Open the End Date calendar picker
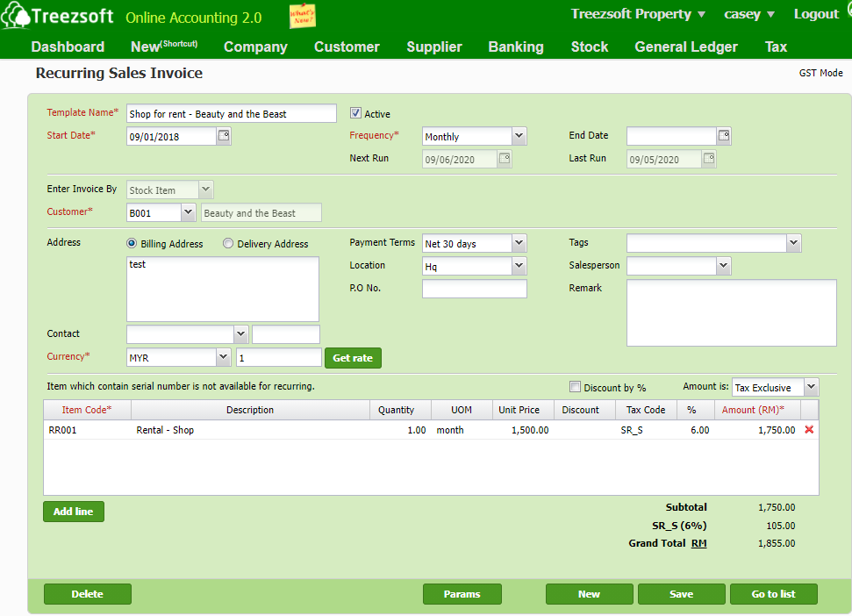Viewport: 852px width, 616px height. point(722,136)
